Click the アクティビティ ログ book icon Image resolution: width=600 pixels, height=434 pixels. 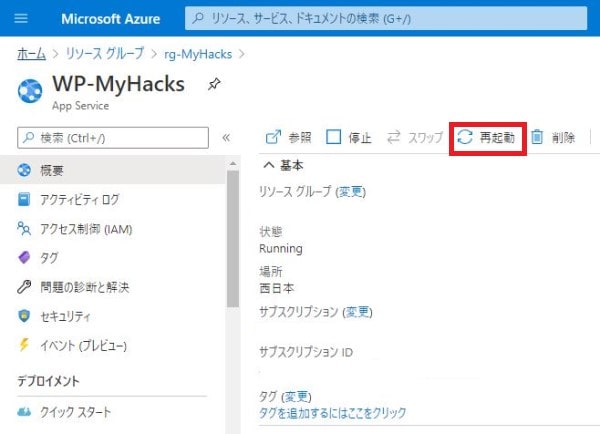point(24,199)
